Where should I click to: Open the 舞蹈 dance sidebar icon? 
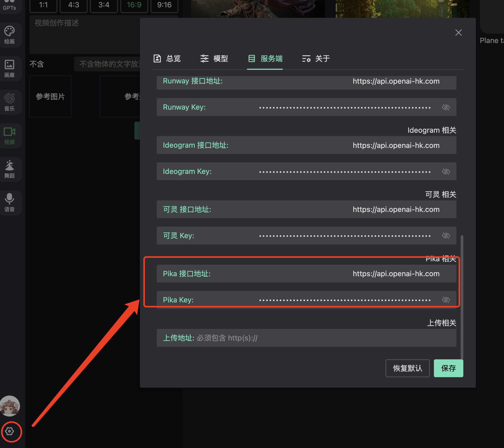[9, 169]
